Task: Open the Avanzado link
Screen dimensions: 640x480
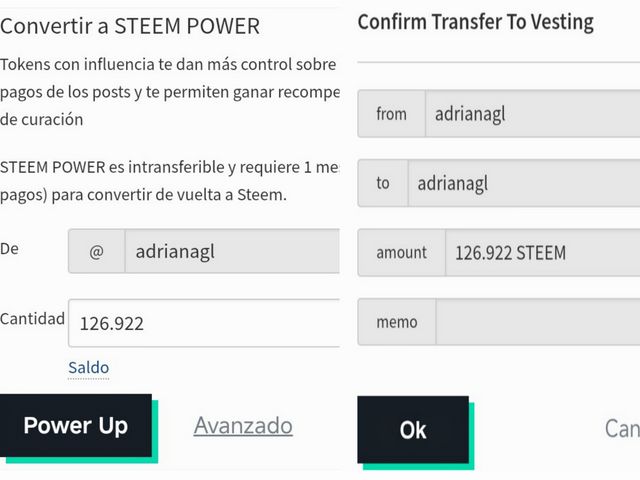Action: point(243,426)
